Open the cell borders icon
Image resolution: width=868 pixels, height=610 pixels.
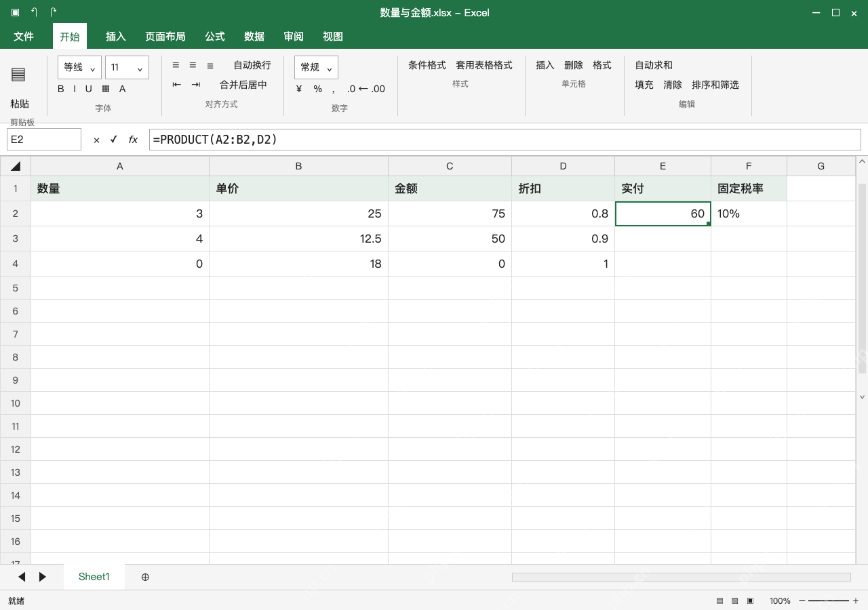click(x=106, y=89)
